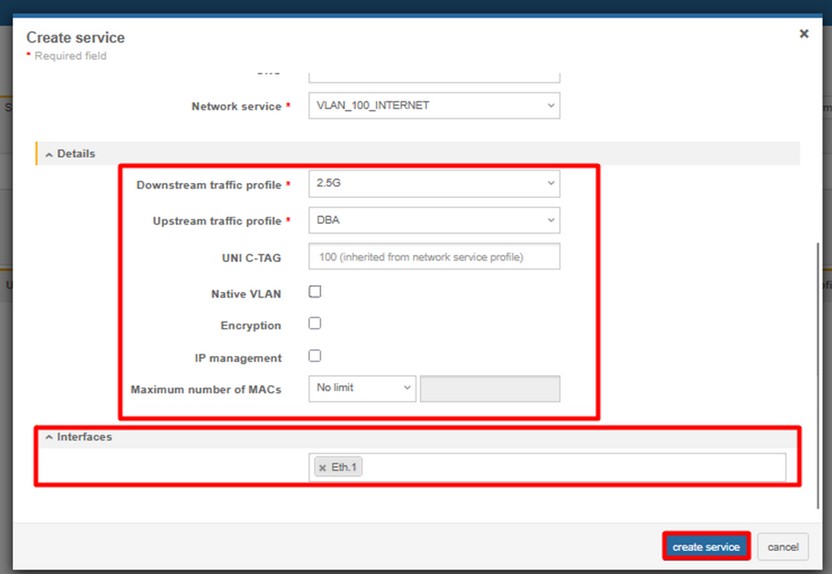Close the Create service dialog with X
This screenshot has width=832, height=574.
803,34
